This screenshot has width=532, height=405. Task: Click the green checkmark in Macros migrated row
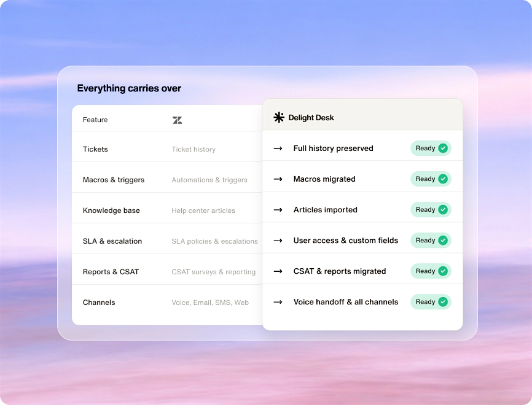pyautogui.click(x=443, y=179)
